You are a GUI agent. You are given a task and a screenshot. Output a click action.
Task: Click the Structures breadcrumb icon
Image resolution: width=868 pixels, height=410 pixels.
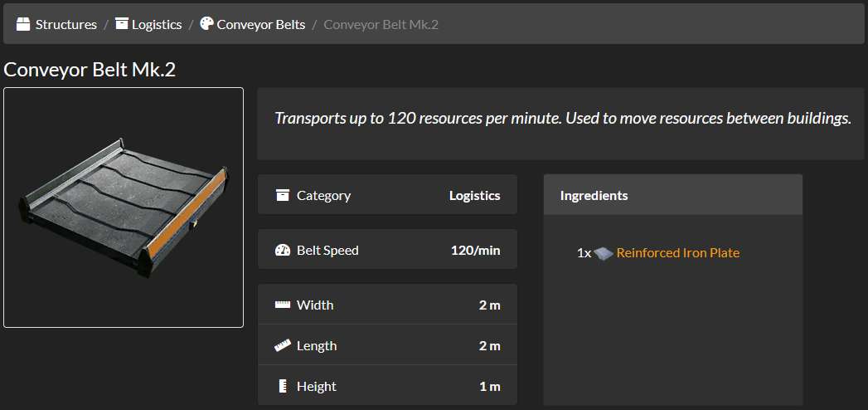[23, 25]
